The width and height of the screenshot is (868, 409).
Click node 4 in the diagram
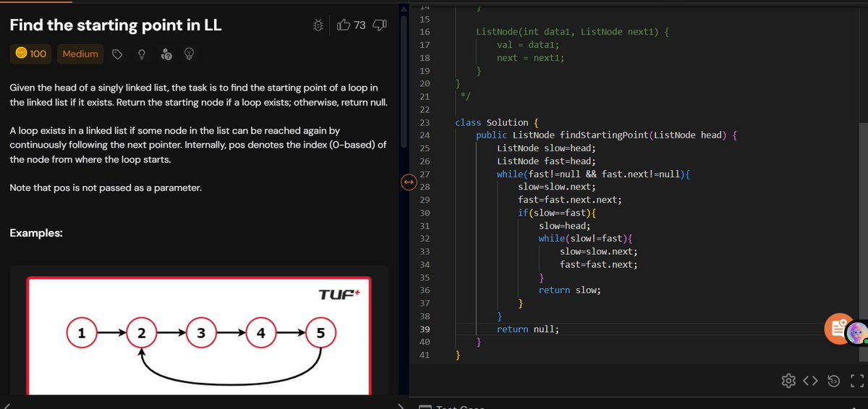[x=261, y=334]
